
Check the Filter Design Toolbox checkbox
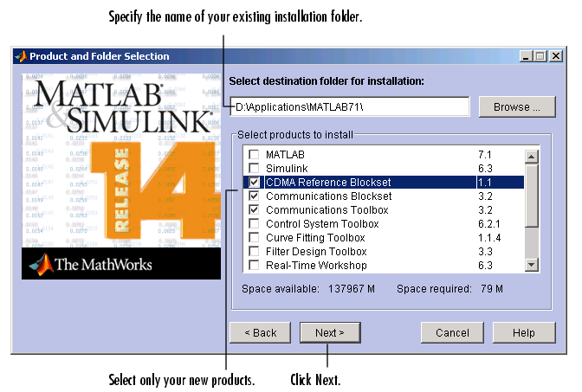pos(254,252)
